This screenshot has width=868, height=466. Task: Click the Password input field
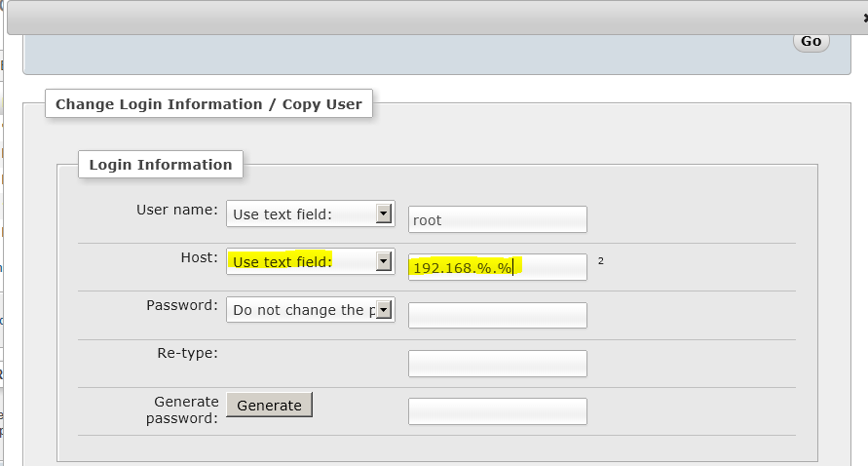coord(498,315)
